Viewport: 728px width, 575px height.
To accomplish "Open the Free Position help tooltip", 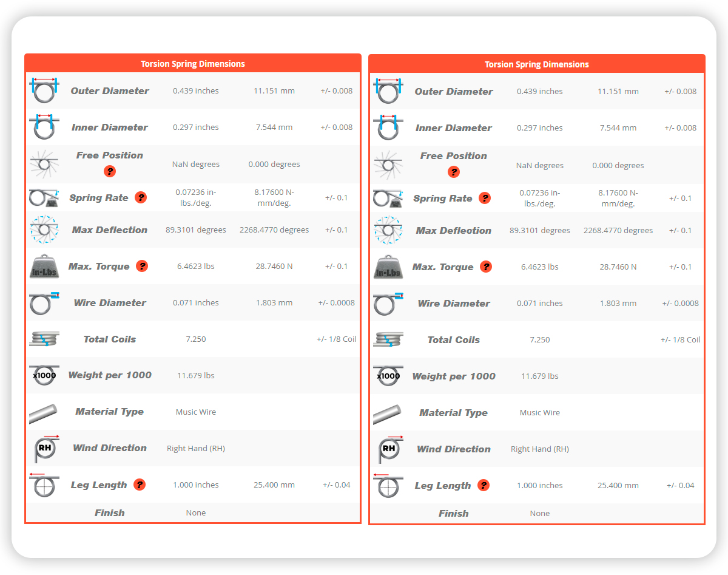I will pyautogui.click(x=110, y=171).
